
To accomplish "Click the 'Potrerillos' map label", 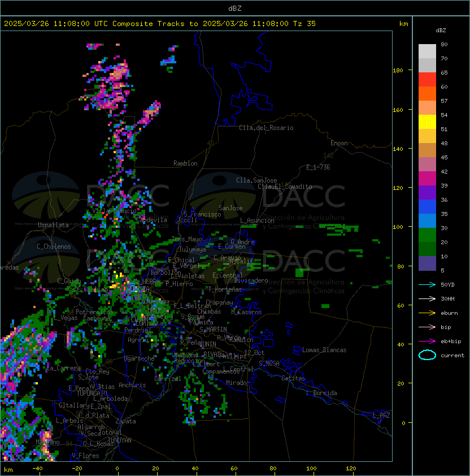I will click(94, 312).
